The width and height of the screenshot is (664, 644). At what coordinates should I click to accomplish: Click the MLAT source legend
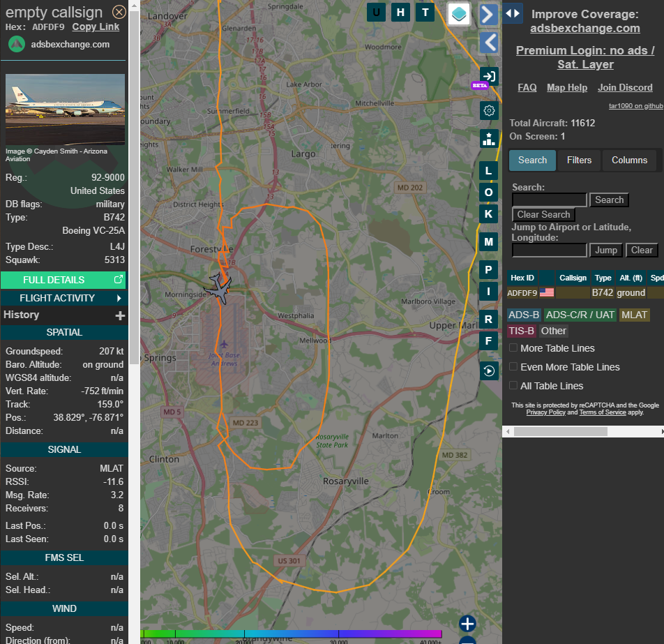pyautogui.click(x=635, y=315)
